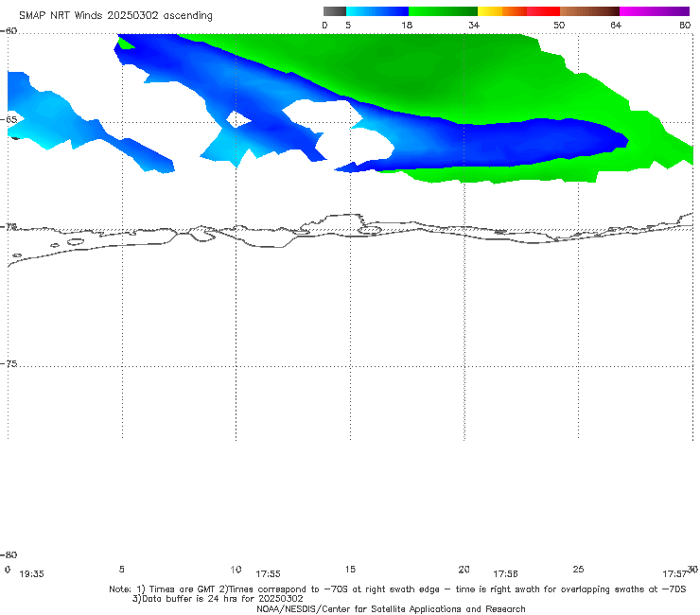Image resolution: width=700 pixels, height=615 pixels.
Task: Click latitude label '-80' at bottom left
Action: [9, 554]
